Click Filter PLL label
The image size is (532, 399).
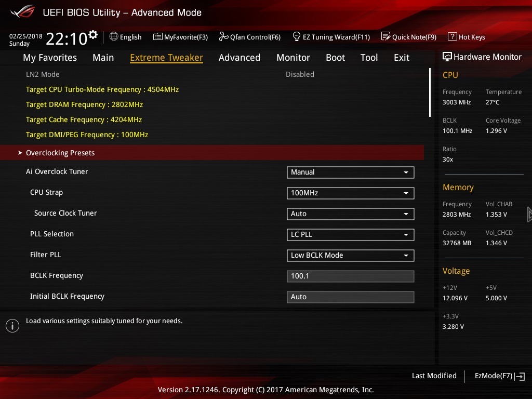pyautogui.click(x=46, y=255)
